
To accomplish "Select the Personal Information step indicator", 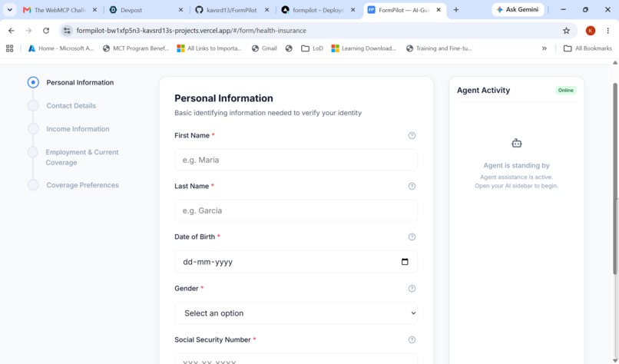I will click(33, 82).
